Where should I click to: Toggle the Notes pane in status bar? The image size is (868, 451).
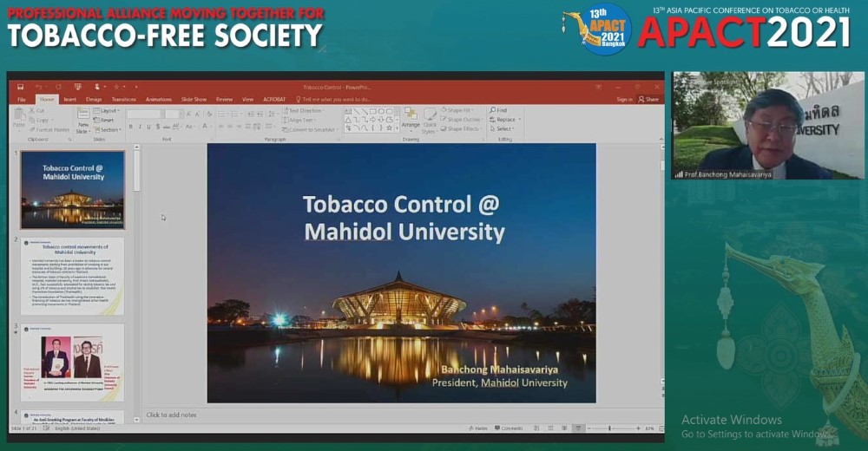(478, 428)
